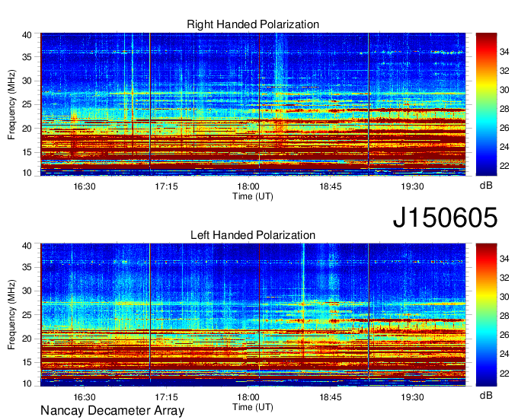Click 16:30 time tick under Left Handed plot
Image resolution: width=518 pixels, height=420 pixels.
click(x=85, y=397)
